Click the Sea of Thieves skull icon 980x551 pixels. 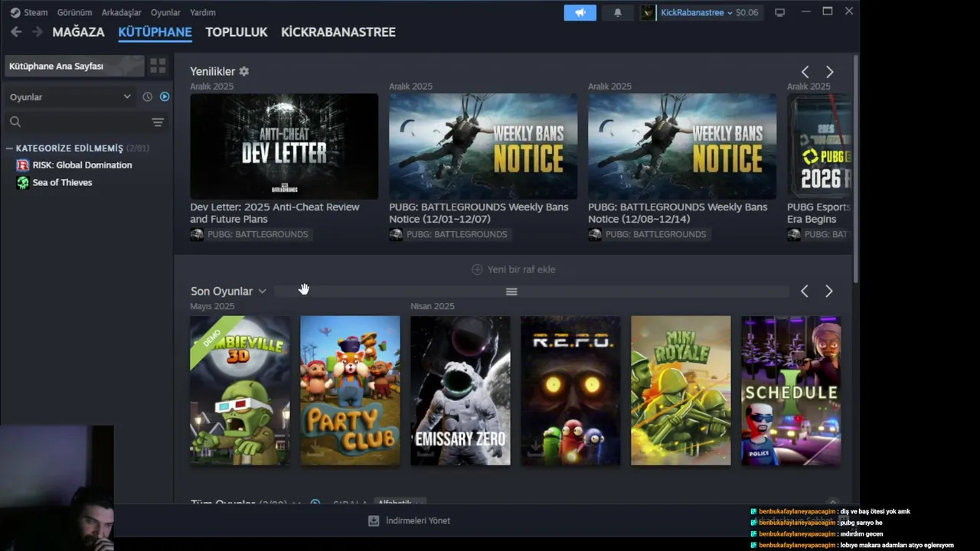click(x=23, y=182)
